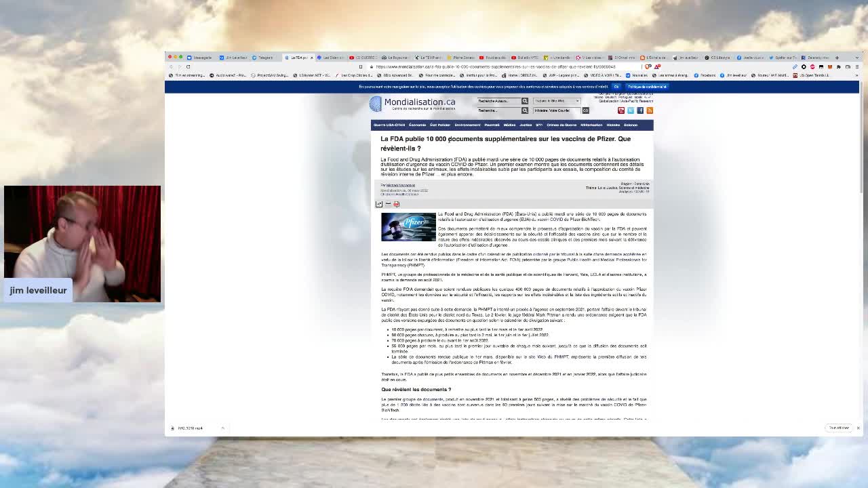Open the Nouvelles bookmark

point(637,75)
